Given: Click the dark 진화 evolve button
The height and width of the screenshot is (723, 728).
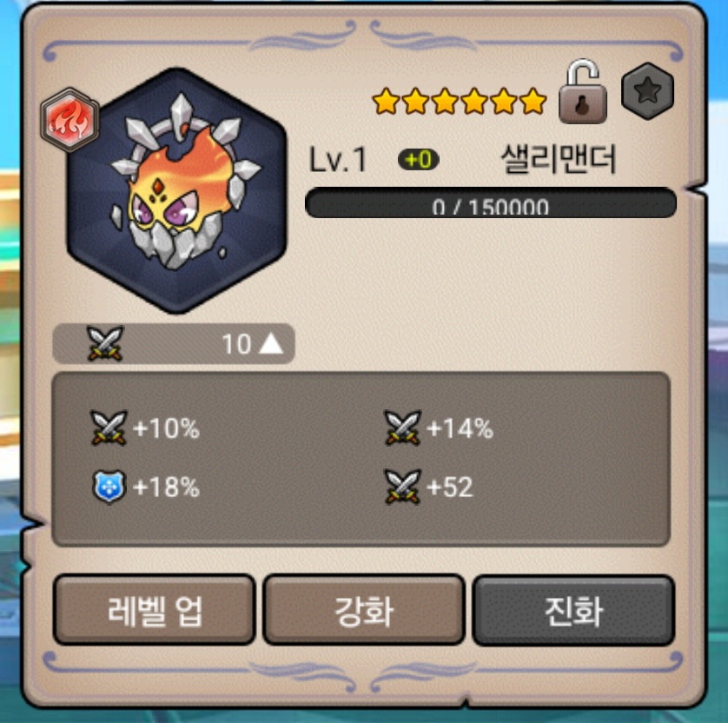Looking at the screenshot, I should 574,610.
